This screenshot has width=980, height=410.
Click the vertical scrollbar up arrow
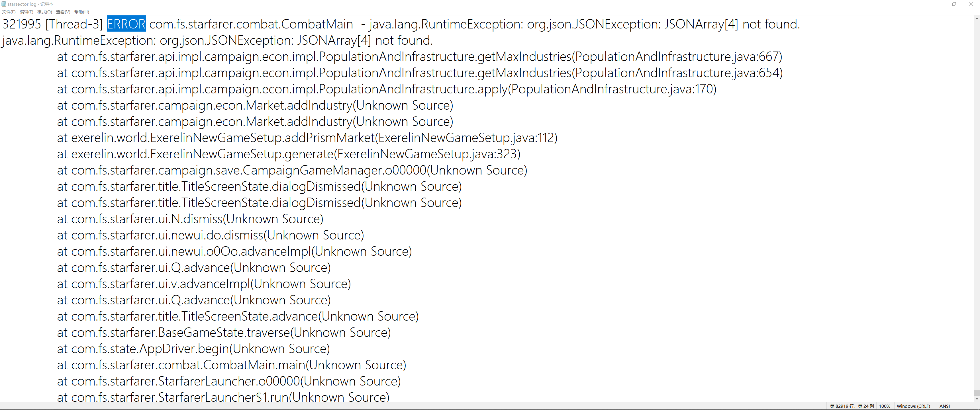[977, 18]
